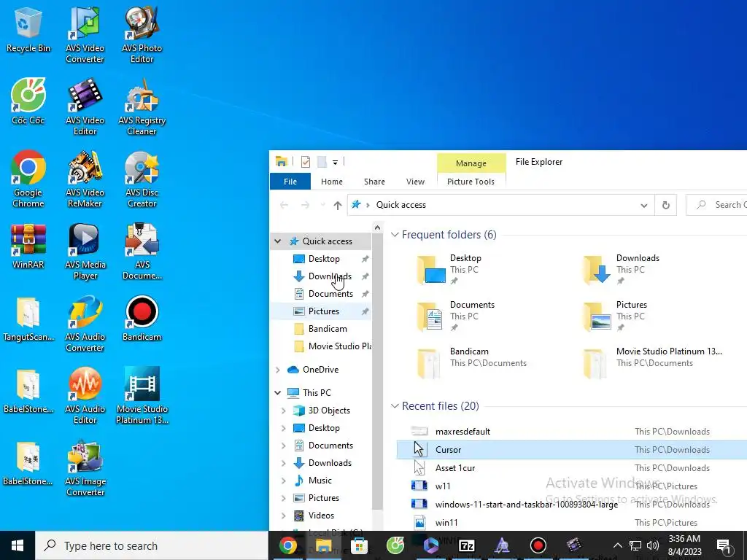Click the Manage contextual tab

[x=471, y=163]
